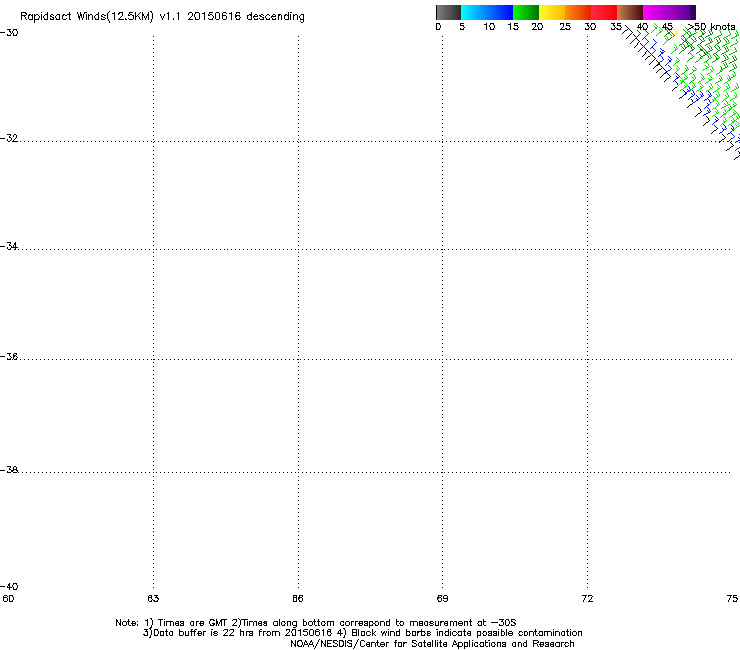Click the '25' color bar label
This screenshot has width=740, height=650.
565,27
